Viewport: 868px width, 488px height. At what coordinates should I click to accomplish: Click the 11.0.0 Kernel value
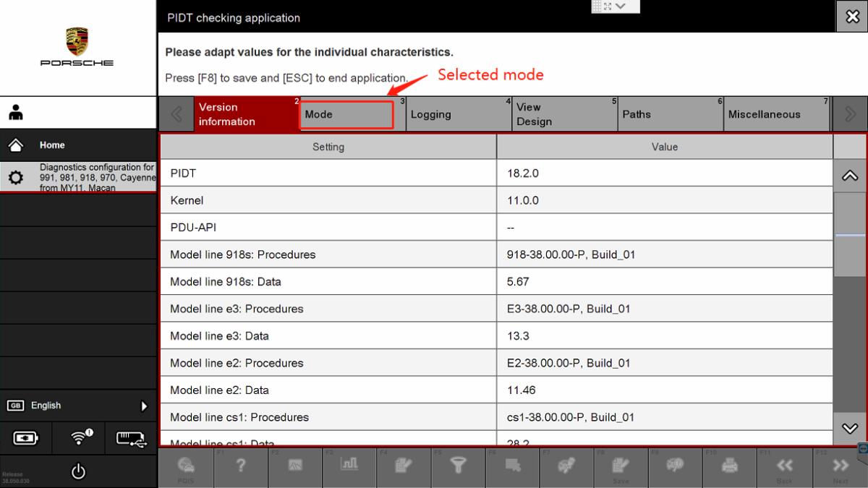[523, 200]
